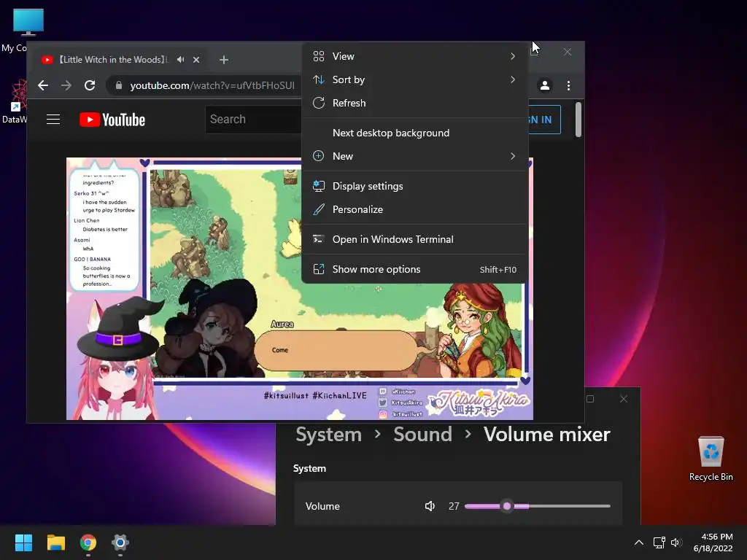
Task: Show hidden tray icons chevron
Action: [639, 542]
